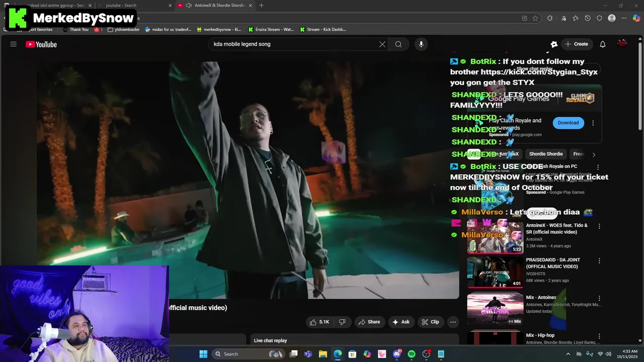
Task: Add page to favorites star icon
Action: tap(536, 18)
